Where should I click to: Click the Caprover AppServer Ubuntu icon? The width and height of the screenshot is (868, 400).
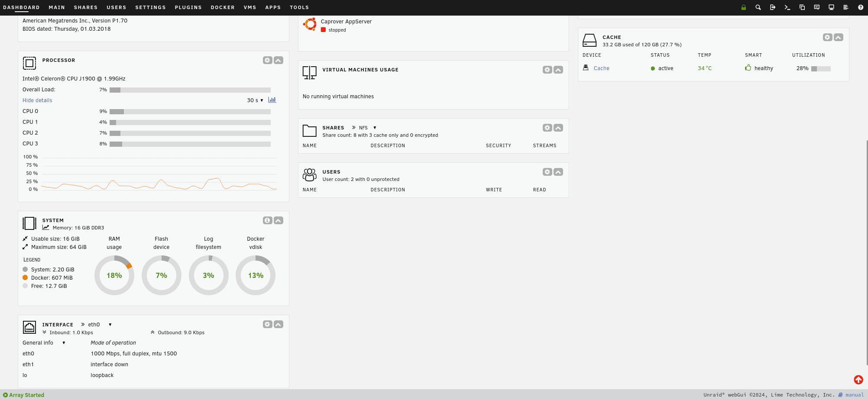click(310, 24)
